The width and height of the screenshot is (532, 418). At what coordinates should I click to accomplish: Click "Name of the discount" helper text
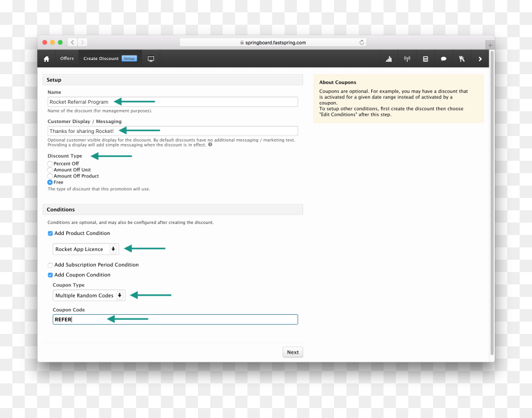(100, 111)
